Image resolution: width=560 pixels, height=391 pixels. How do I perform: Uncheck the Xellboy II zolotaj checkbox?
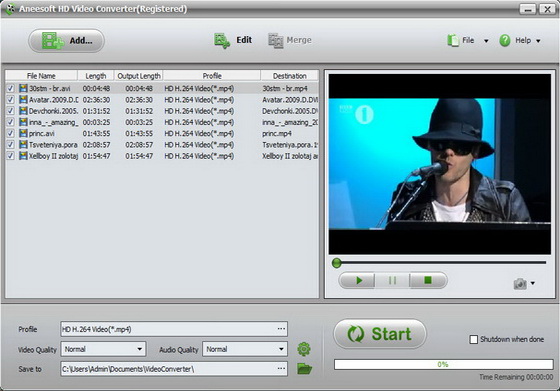click(11, 156)
